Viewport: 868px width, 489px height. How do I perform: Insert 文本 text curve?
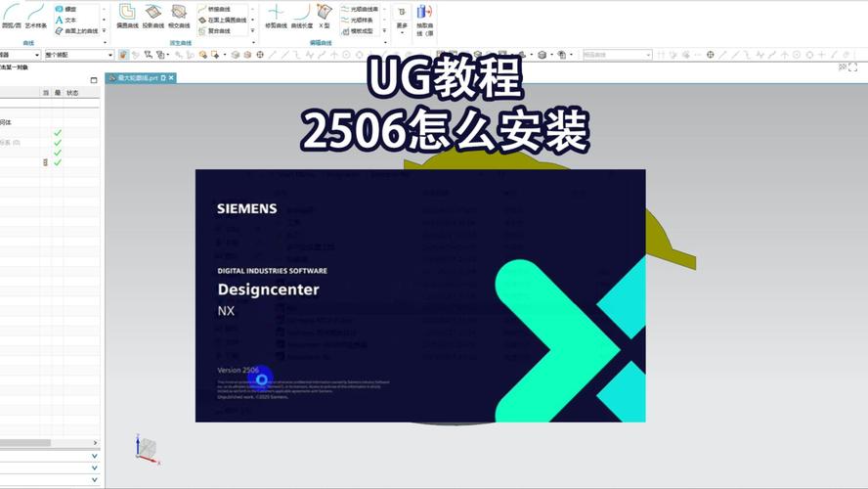pyautogui.click(x=65, y=20)
